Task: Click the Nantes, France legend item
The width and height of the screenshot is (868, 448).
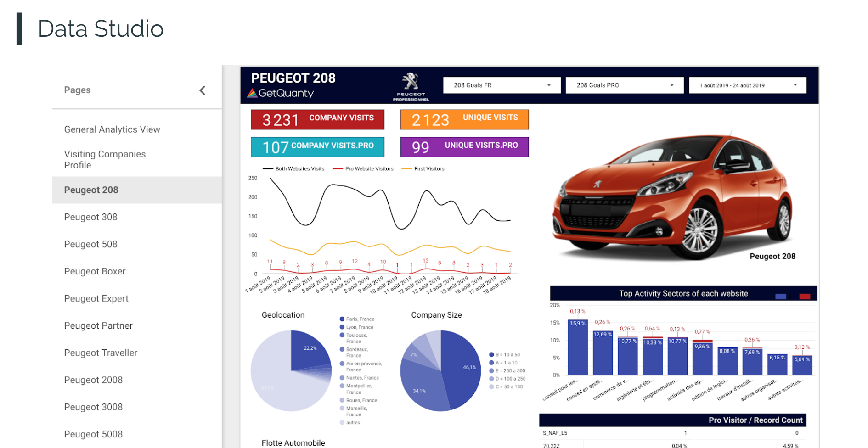Action: pos(360,378)
